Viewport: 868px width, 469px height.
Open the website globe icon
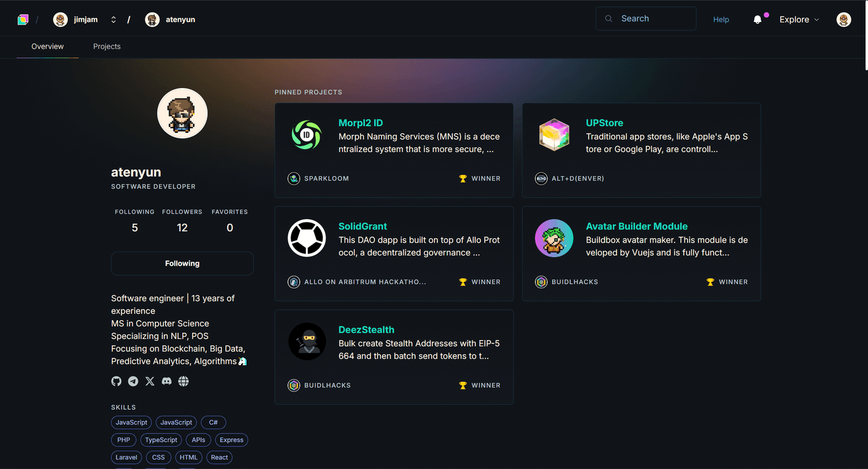tap(184, 381)
